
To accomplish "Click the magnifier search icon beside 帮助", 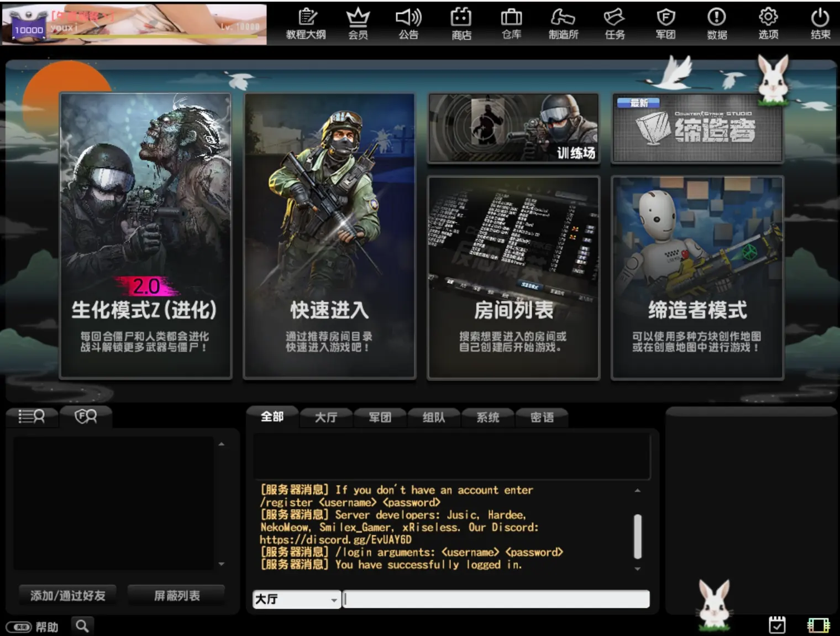I will coord(82,626).
